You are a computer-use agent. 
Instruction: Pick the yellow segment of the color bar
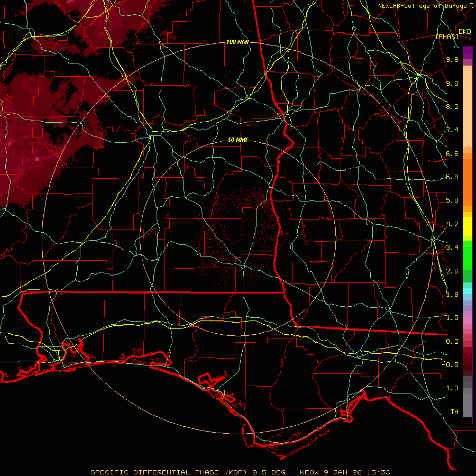[x=467, y=227]
